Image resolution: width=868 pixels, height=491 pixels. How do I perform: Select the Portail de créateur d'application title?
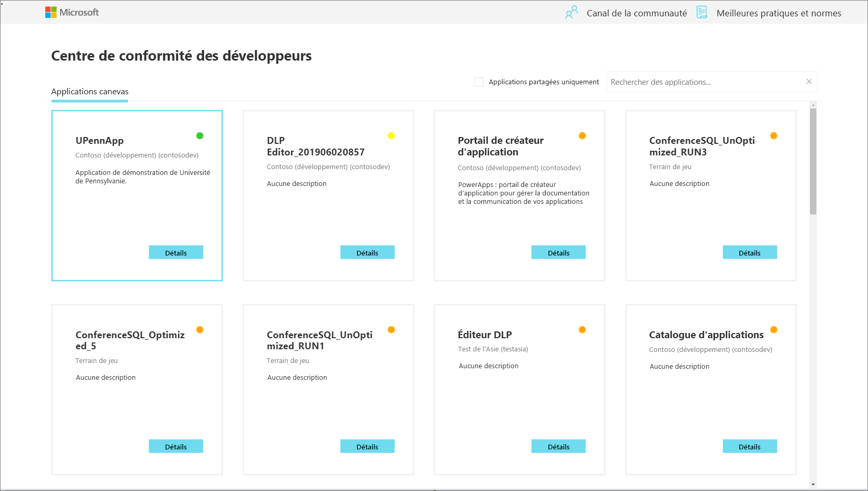[x=500, y=146]
